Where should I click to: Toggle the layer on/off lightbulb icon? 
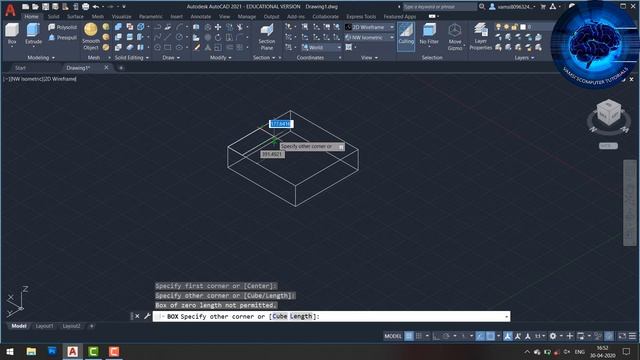498,27
